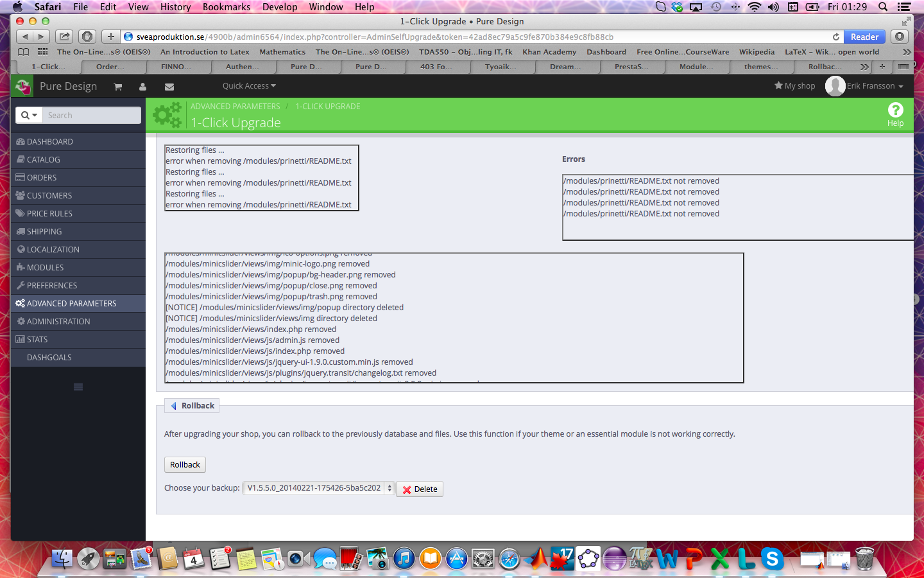Add a new tab with the plus icon
Viewport: 924px width, 578px height.
pos(110,37)
